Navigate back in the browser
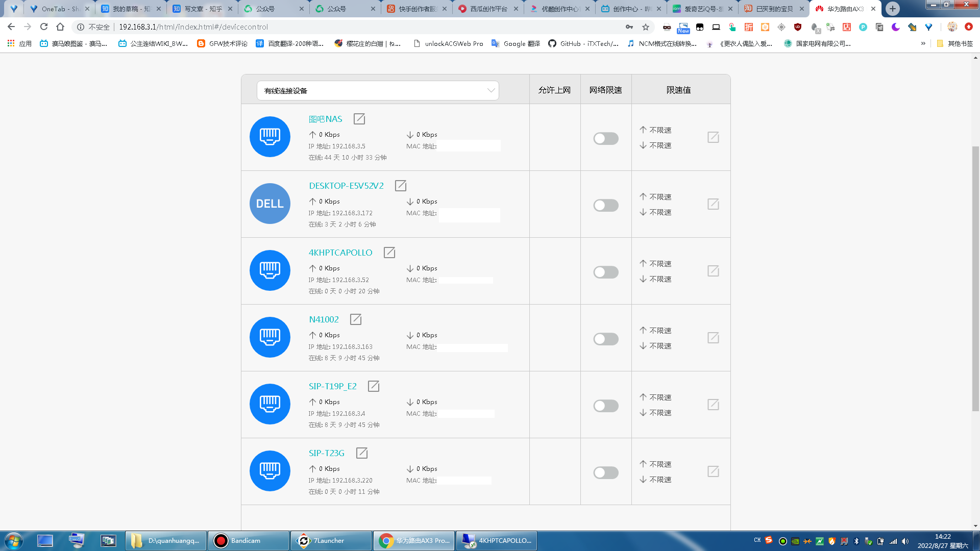Viewport: 980px width, 551px height. click(x=11, y=27)
